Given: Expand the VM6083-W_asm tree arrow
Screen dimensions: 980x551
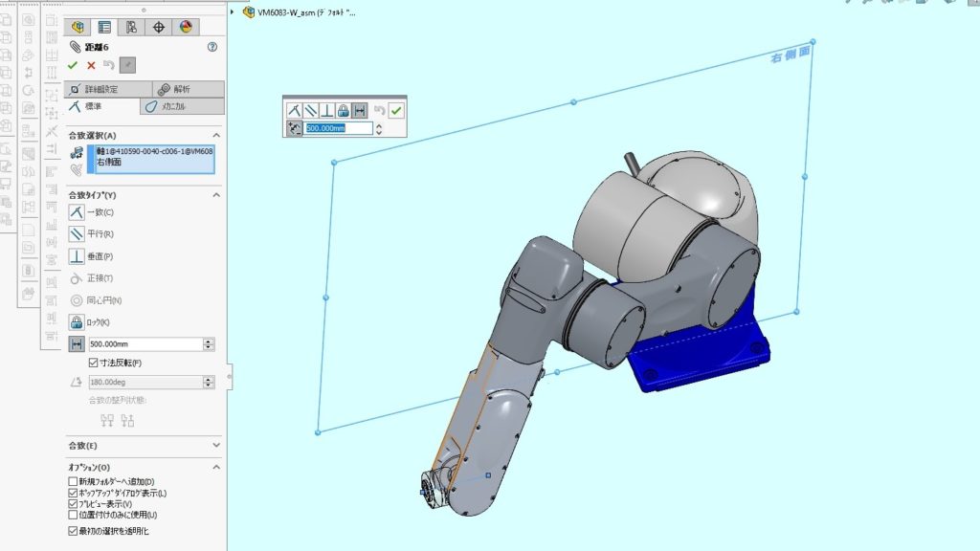Looking at the screenshot, I should [x=234, y=12].
